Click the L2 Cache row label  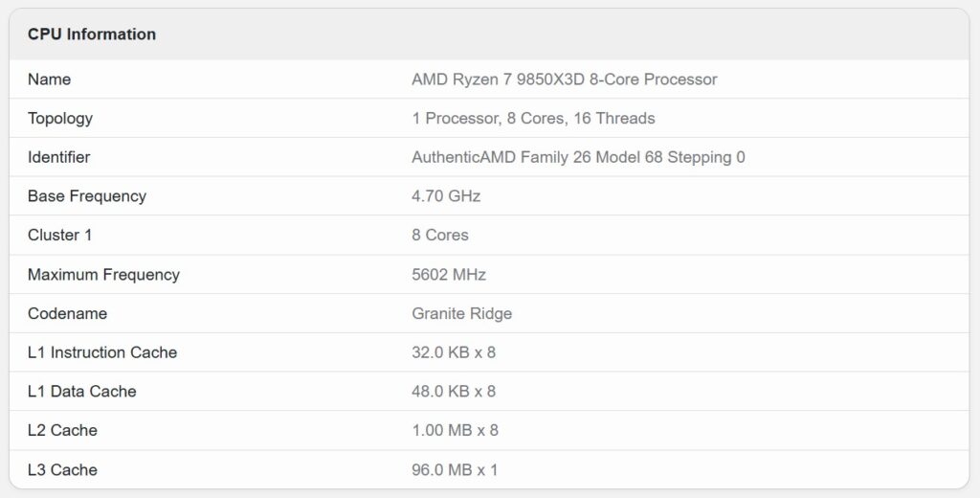coord(62,431)
